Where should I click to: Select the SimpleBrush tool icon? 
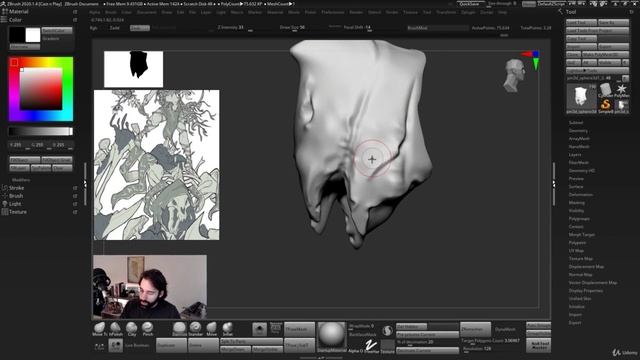click(606, 106)
